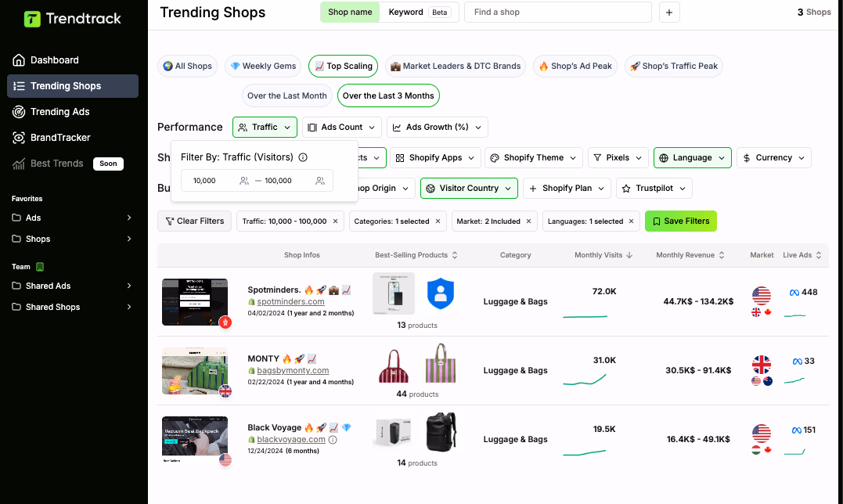Click the Meta icon for Spotminders' 448 ads
Image resolution: width=843 pixels, height=504 pixels.
pos(794,292)
